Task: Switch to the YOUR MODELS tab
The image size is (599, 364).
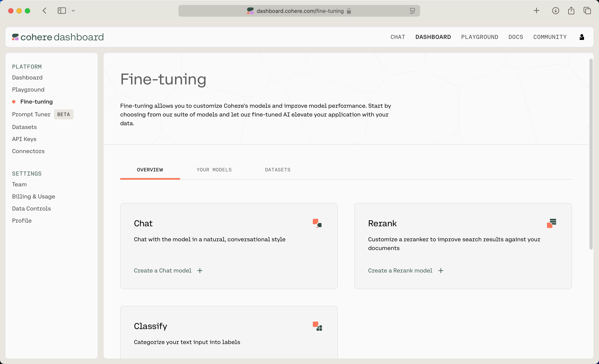Action: coord(214,169)
